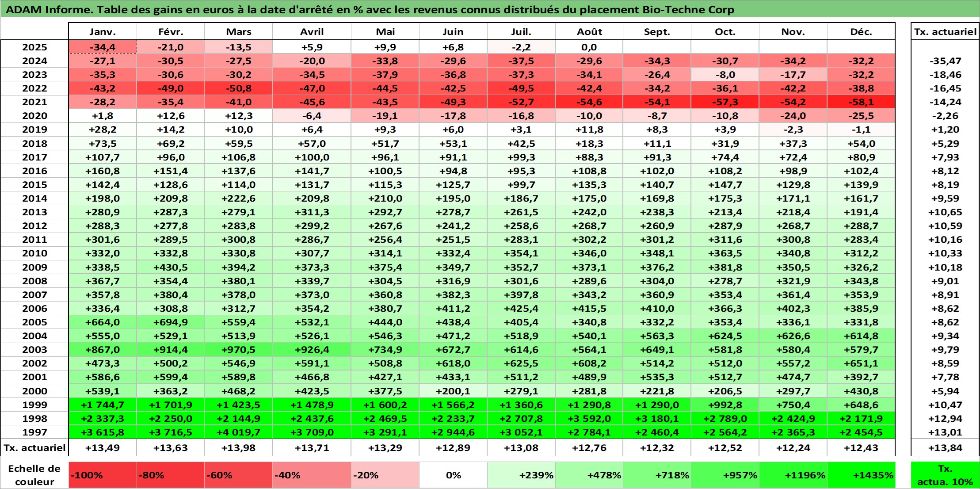Select the 1997 row label
This screenshot has width=980, height=489.
point(34,432)
